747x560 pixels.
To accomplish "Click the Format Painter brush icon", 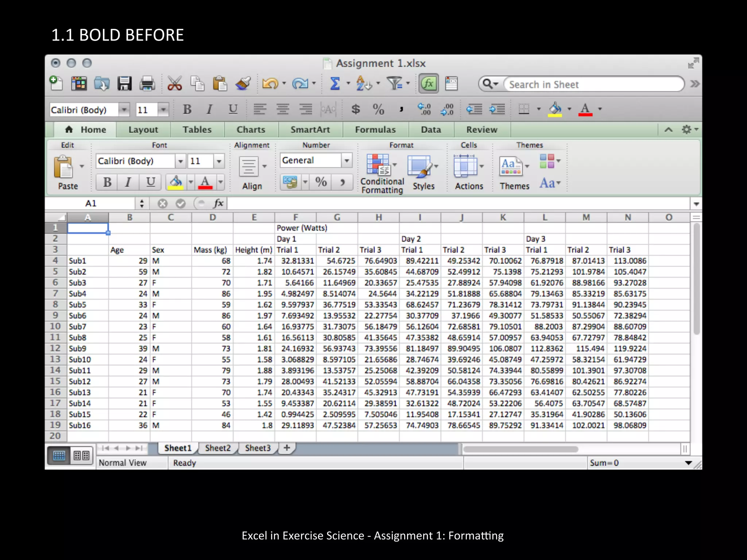I will (x=243, y=84).
